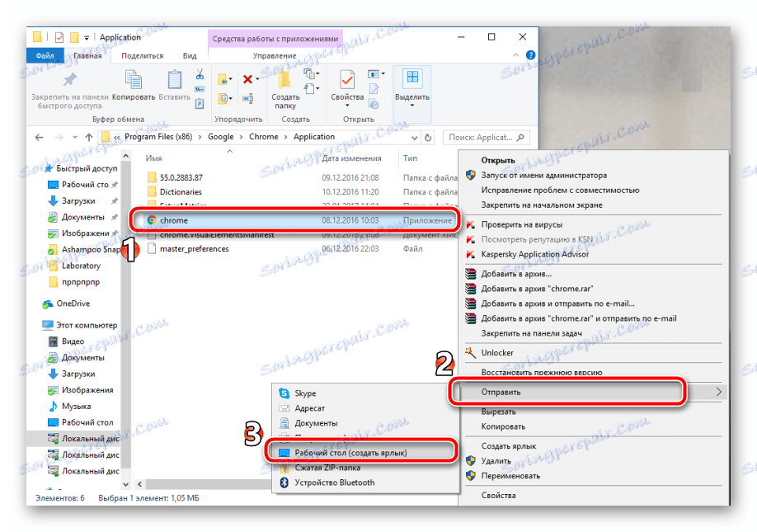Expand the Свойства dropdown arrow
This screenshot has width=757, height=532.
pyautogui.click(x=347, y=105)
